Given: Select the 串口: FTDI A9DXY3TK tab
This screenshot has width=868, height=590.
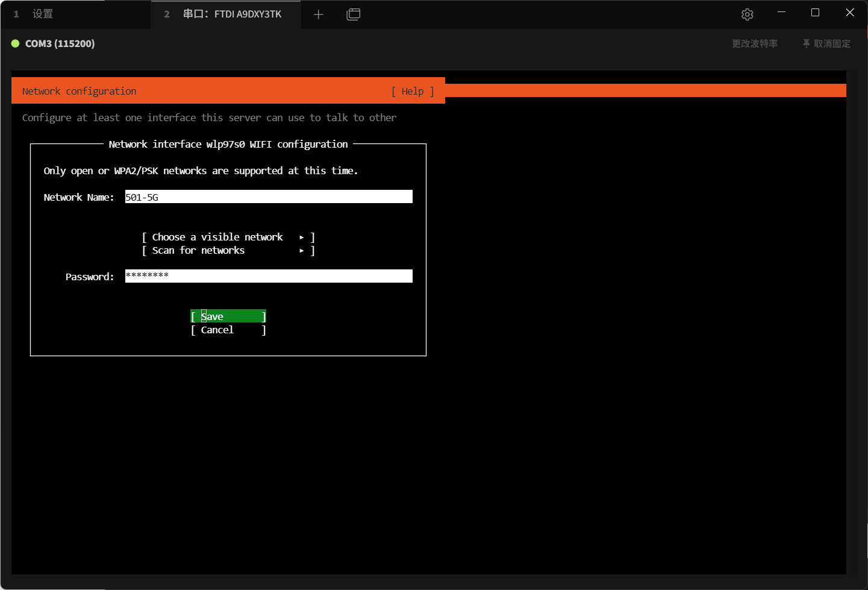Looking at the screenshot, I should coord(232,14).
